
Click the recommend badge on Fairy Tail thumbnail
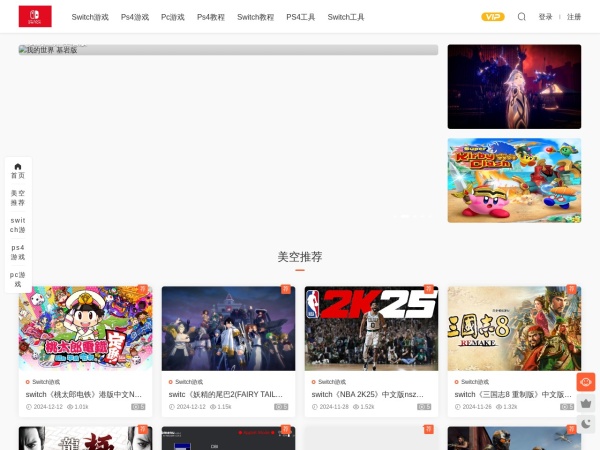tap(285, 289)
